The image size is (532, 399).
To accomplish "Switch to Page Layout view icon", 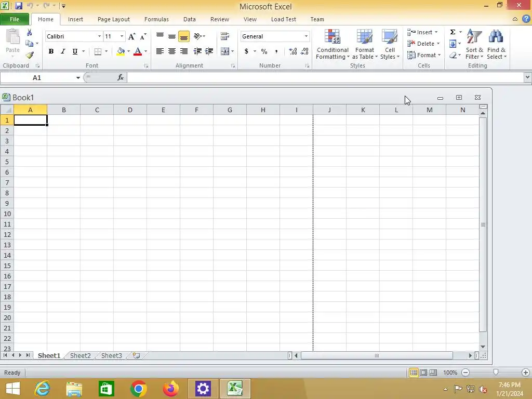I will coord(423,373).
